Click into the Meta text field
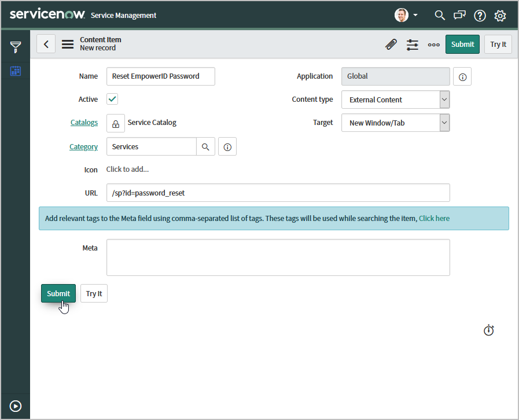The image size is (519, 420). tap(278, 257)
